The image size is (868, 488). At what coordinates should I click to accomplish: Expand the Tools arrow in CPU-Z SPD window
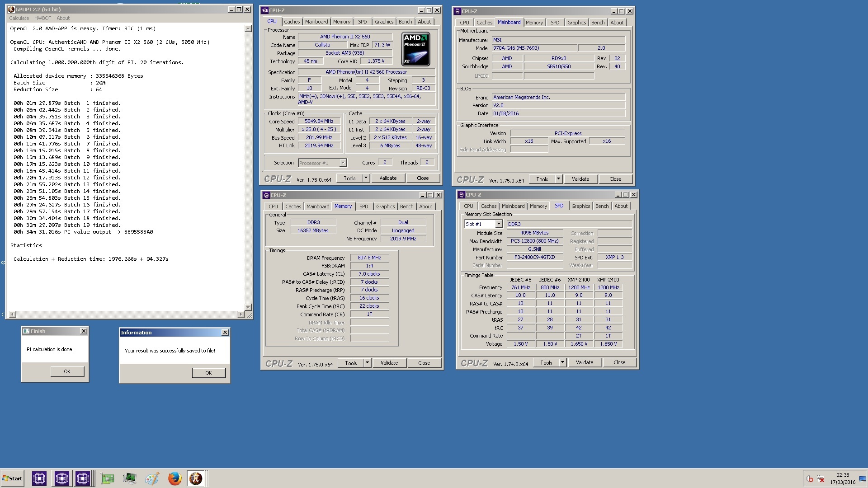[x=562, y=363]
